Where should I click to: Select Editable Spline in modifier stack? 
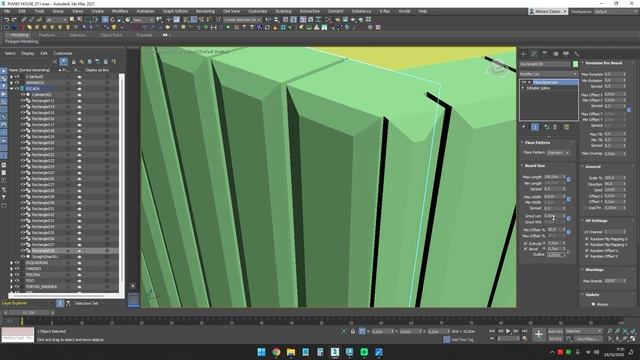[538, 88]
